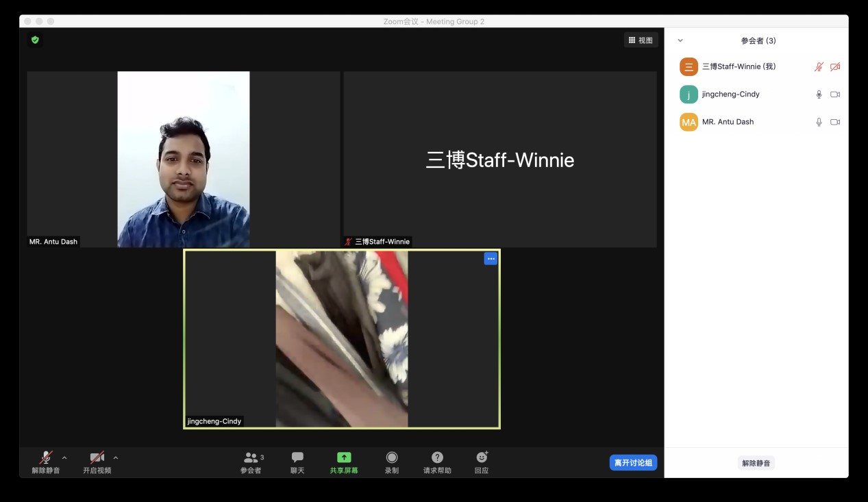
Task: Open the 回应 reactions menu
Action: click(482, 457)
